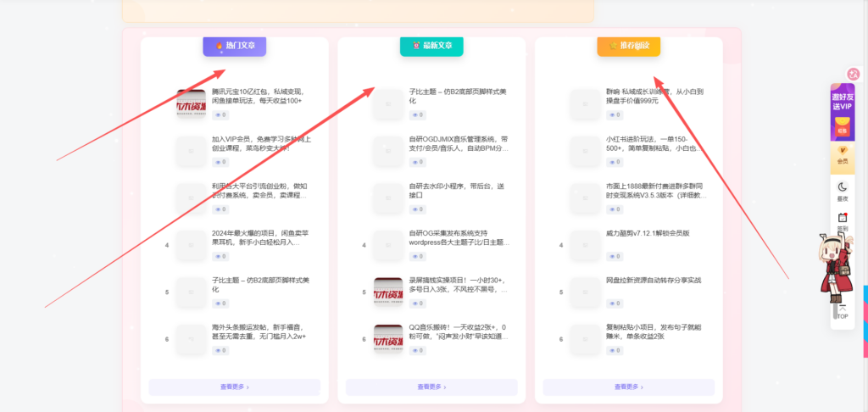Open article 自研OG采集发布系统支持wordpress

pyautogui.click(x=459, y=237)
